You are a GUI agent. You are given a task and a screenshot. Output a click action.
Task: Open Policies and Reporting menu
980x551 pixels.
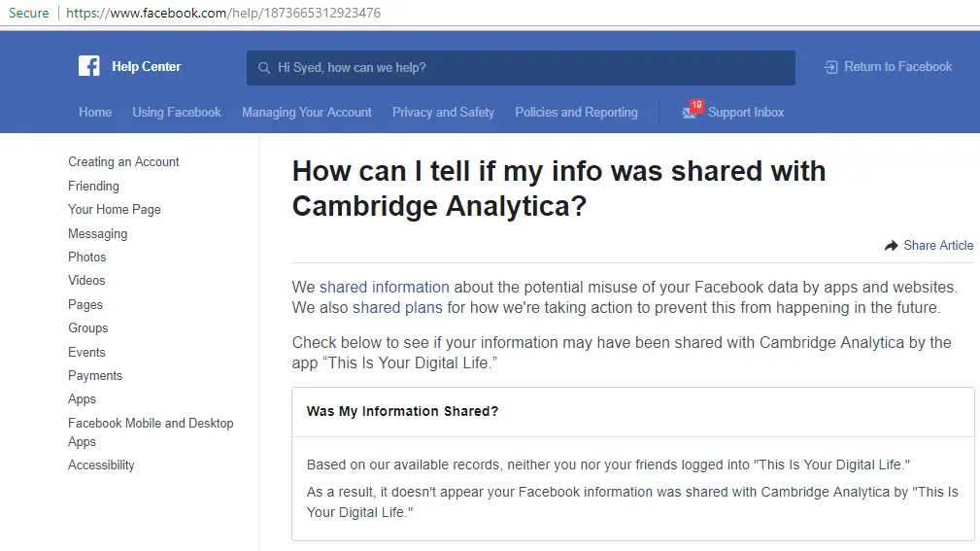click(576, 112)
